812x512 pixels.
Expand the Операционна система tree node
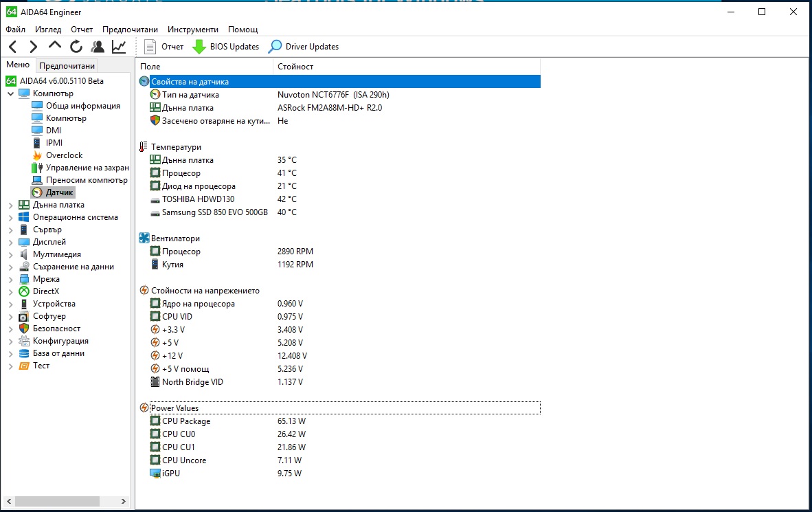10,218
